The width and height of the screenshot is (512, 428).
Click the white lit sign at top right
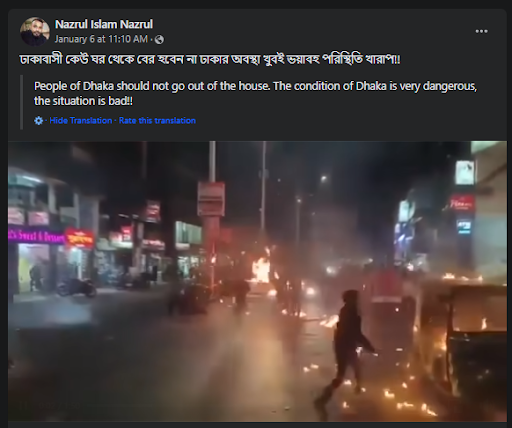point(465,172)
